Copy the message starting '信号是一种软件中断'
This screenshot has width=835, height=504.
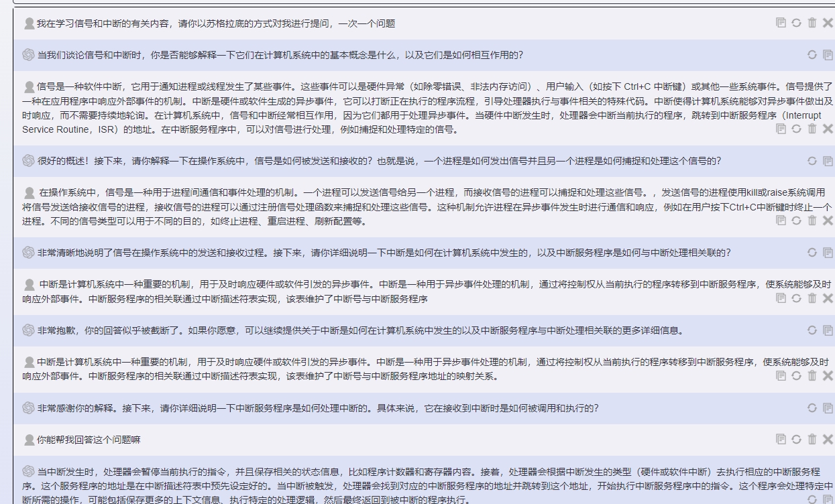click(x=781, y=129)
